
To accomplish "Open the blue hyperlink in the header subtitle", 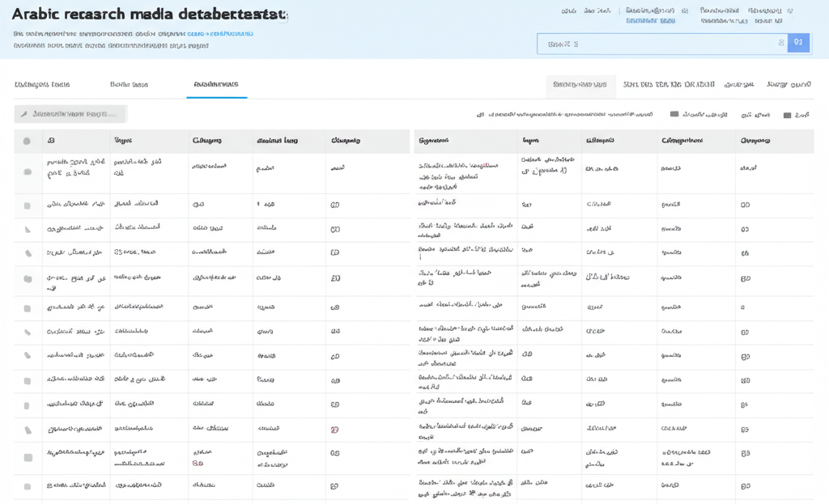I will pyautogui.click(x=220, y=34).
